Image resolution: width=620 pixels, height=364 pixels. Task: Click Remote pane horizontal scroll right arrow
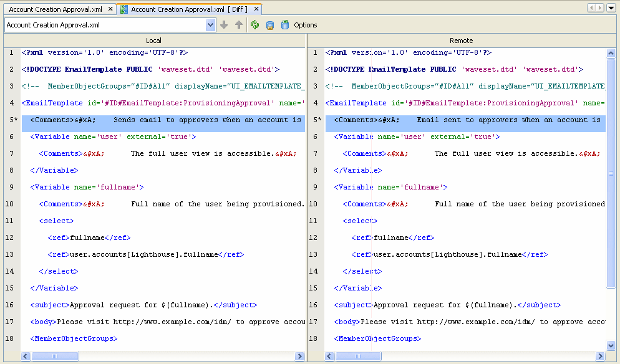tap(600, 356)
